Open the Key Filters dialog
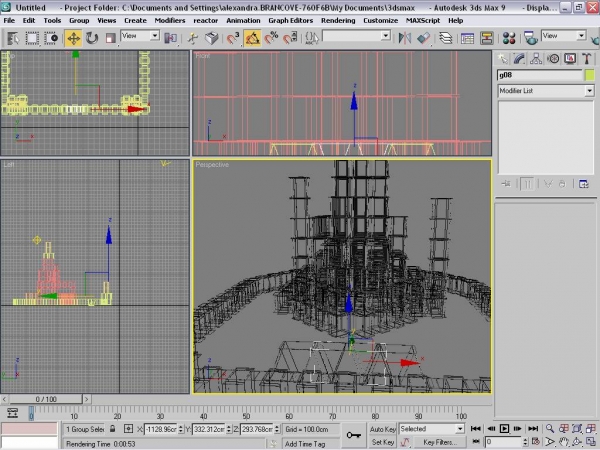600x450 pixels. pos(440,442)
